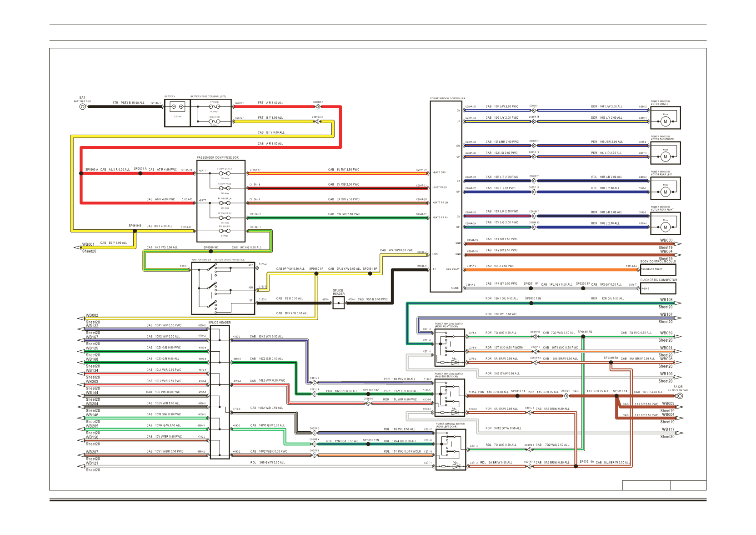Click the SP0260 9K splice dot
This screenshot has width=756, height=535.
(x=210, y=251)
